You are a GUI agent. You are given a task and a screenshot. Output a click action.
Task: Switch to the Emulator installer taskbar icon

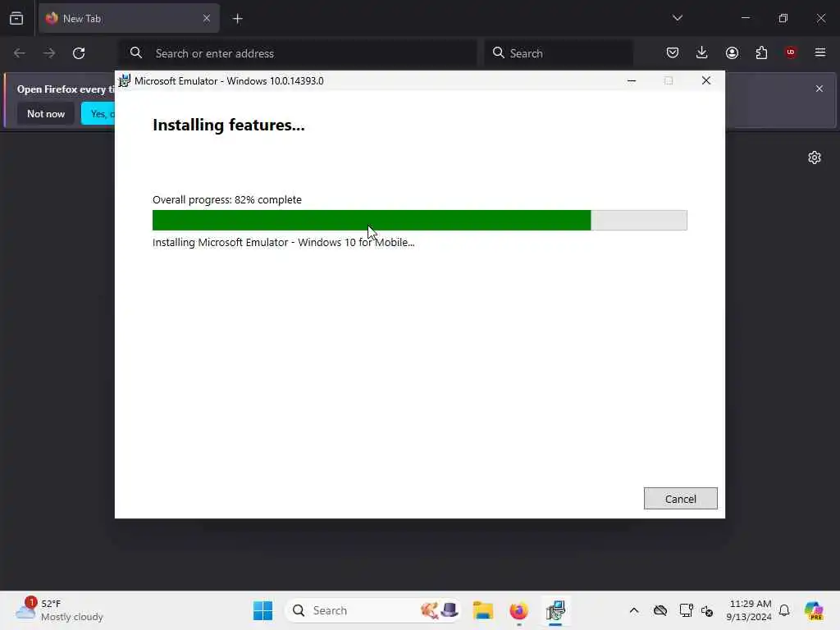[x=555, y=610]
